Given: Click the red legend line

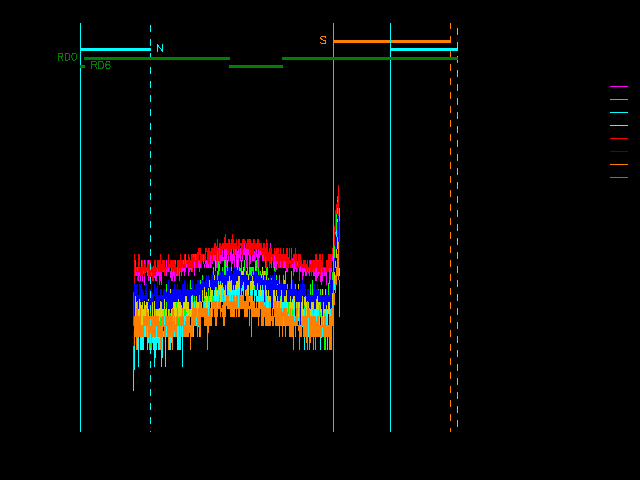Looking at the screenshot, I should (619, 139).
